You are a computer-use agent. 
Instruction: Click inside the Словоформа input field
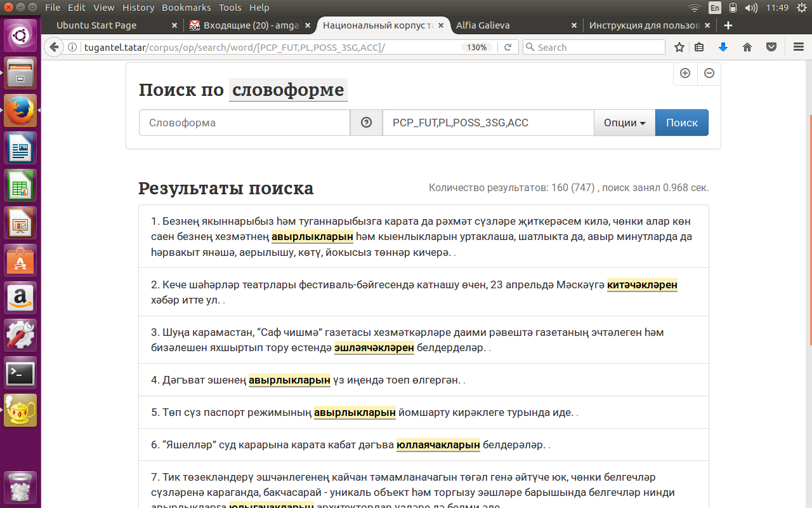[x=244, y=123]
